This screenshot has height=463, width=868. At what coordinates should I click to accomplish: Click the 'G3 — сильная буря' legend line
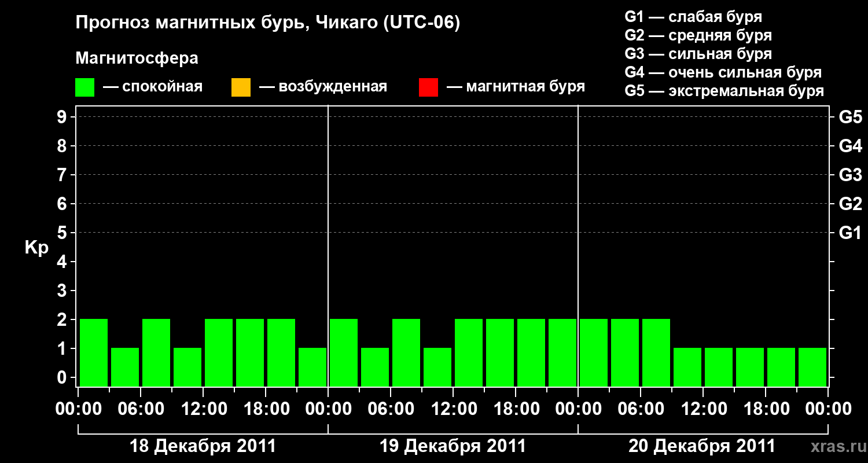pos(698,54)
